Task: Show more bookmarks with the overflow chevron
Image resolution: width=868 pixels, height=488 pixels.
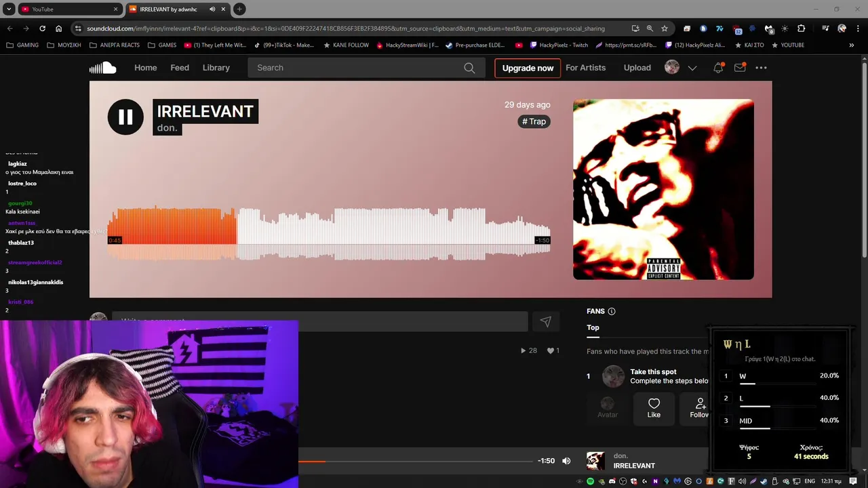Action: 851,45
